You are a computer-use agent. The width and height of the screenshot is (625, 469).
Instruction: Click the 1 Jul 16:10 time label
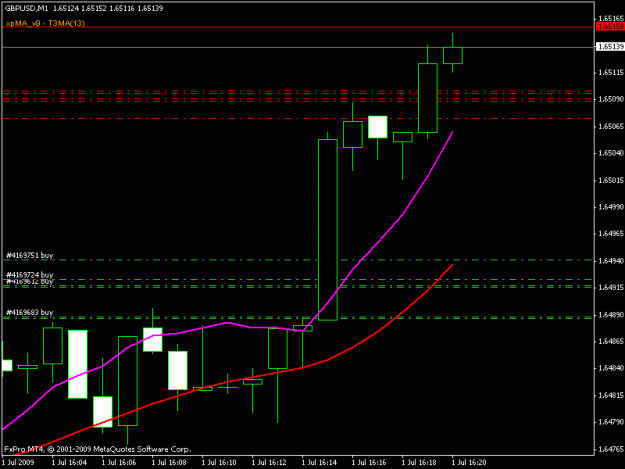[219, 463]
